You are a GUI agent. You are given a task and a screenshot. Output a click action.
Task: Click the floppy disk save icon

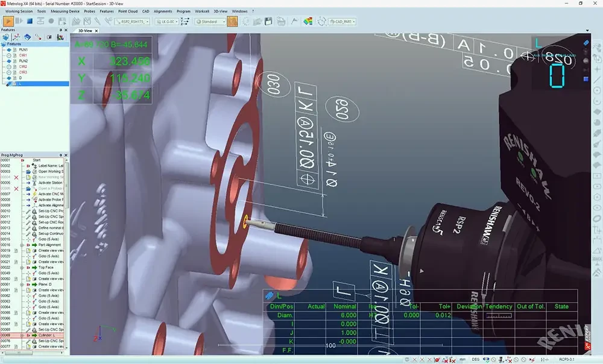click(x=269, y=22)
